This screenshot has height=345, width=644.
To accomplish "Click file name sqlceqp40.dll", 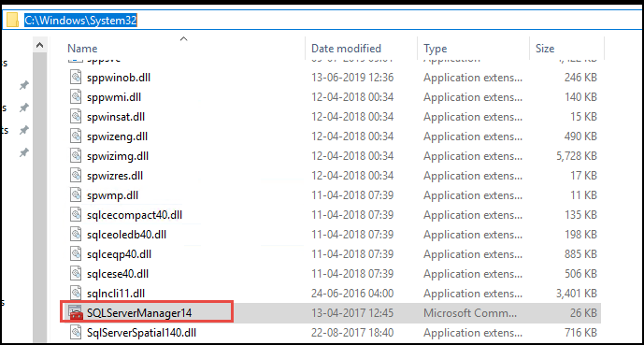I will tap(119, 254).
